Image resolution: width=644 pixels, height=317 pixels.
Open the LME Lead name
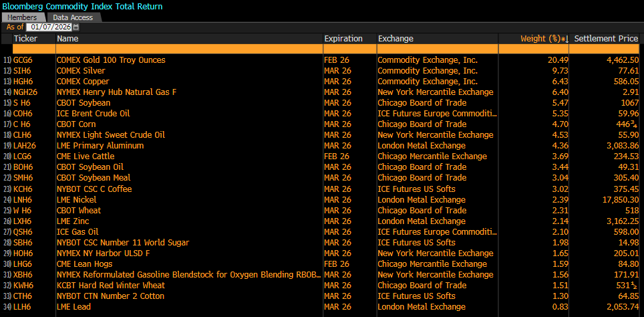tap(74, 307)
